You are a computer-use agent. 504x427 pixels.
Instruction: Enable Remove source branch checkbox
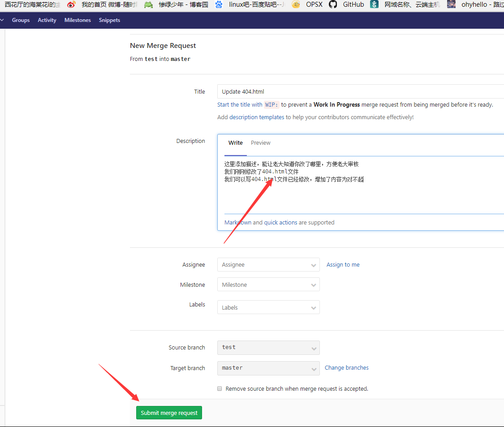(220, 388)
